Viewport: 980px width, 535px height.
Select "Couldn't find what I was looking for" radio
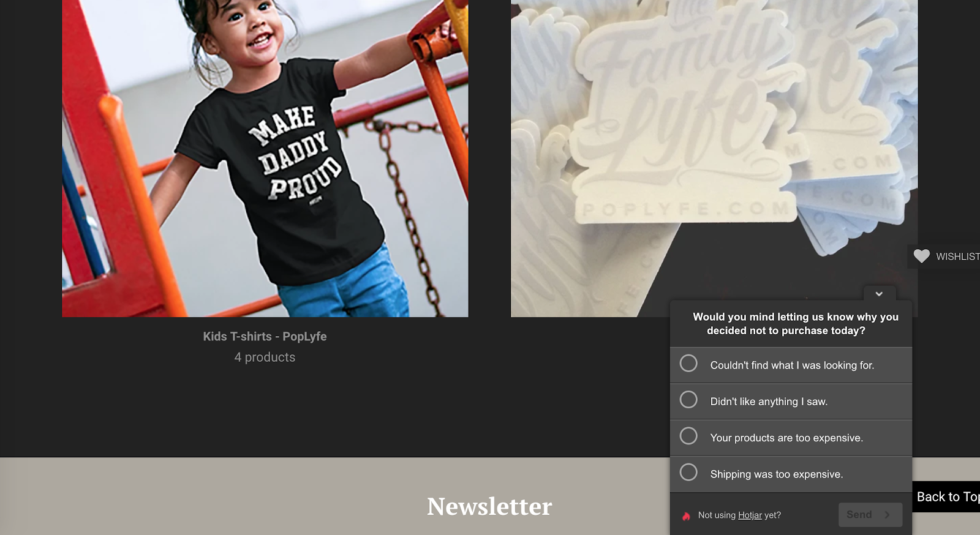pyautogui.click(x=688, y=364)
